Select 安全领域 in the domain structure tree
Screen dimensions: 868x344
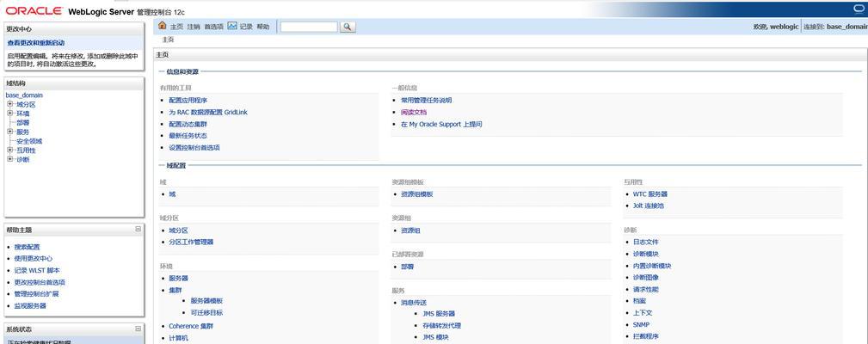pos(29,141)
